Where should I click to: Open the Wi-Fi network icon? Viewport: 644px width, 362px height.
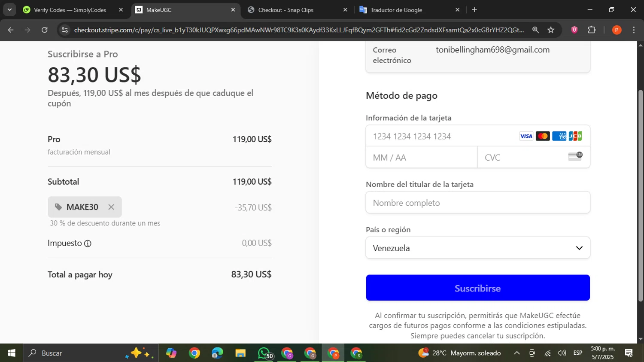[x=547, y=353]
